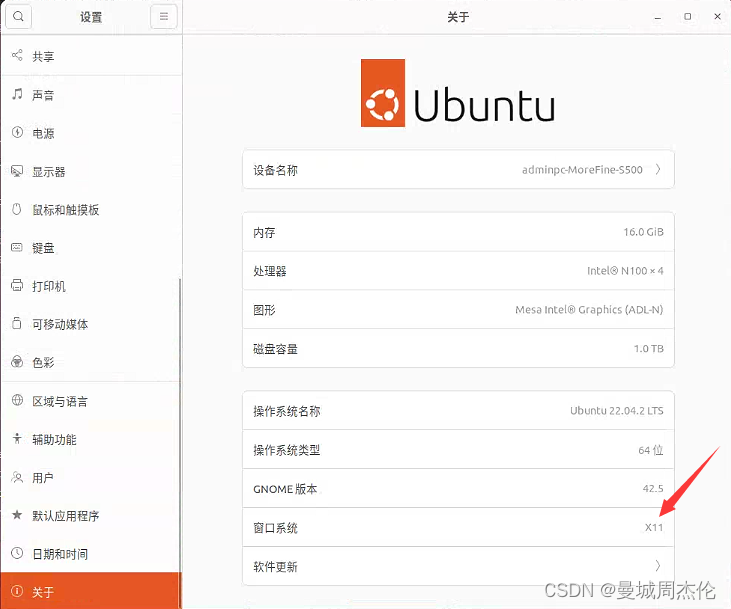The height and width of the screenshot is (609, 731).
Task: Select 鼠标和触摸板 in the sidebar
Action: point(91,210)
